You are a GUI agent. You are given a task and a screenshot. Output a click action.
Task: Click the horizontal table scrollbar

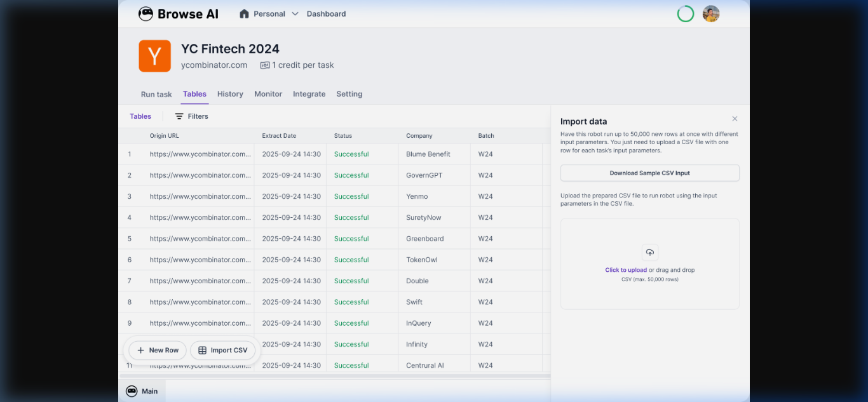334,376
